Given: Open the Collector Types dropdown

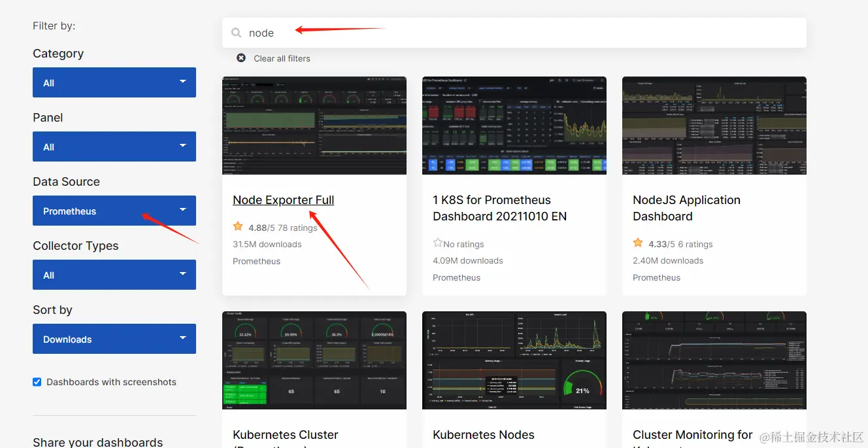Looking at the screenshot, I should (114, 275).
